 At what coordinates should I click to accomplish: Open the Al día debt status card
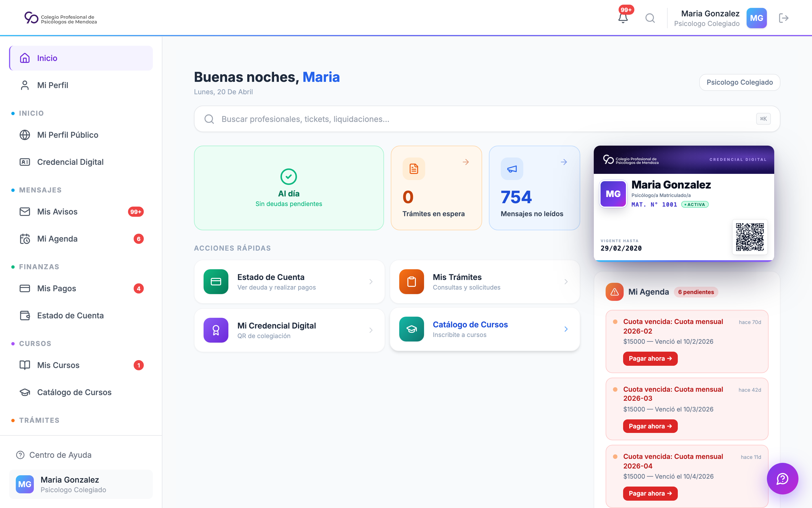[288, 188]
